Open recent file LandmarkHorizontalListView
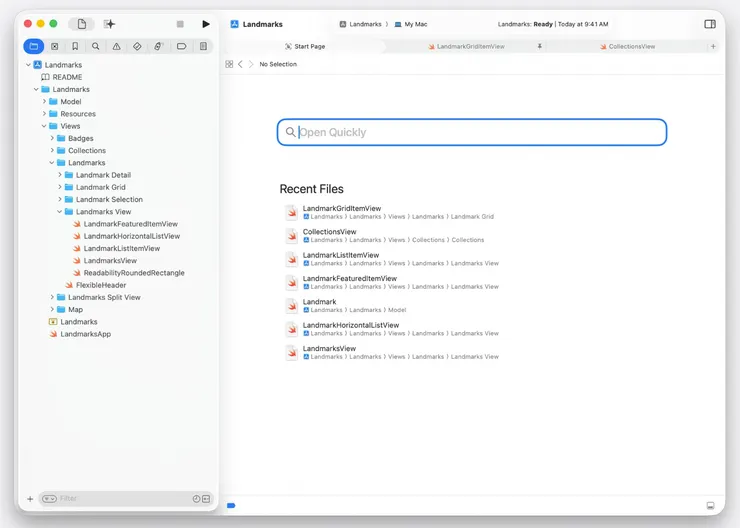This screenshot has height=528, width=740. tap(392, 329)
